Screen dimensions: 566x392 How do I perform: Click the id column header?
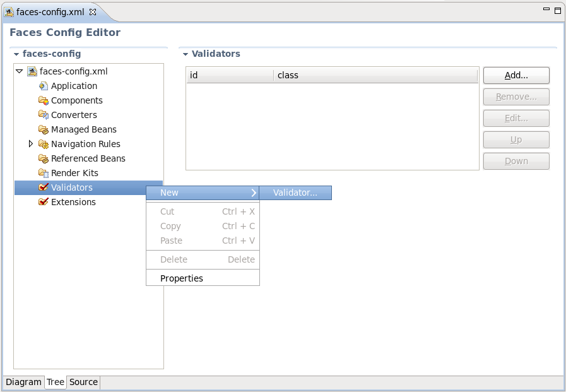coord(196,75)
